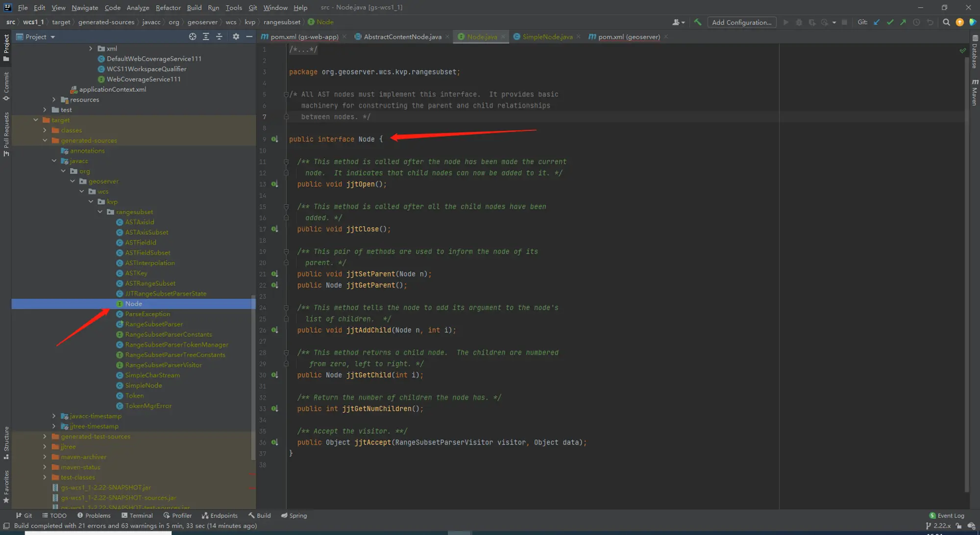Open the Commit tool window
This screenshot has width=980, height=535.
(6, 86)
